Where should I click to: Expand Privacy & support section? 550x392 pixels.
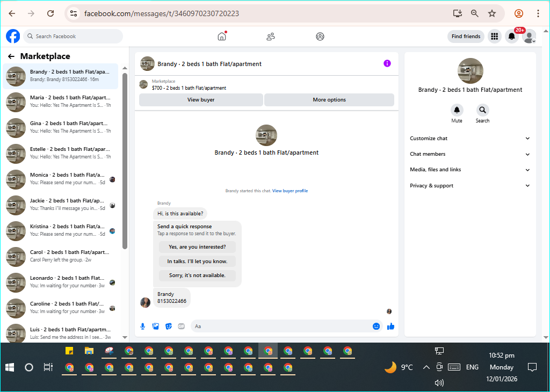point(470,186)
